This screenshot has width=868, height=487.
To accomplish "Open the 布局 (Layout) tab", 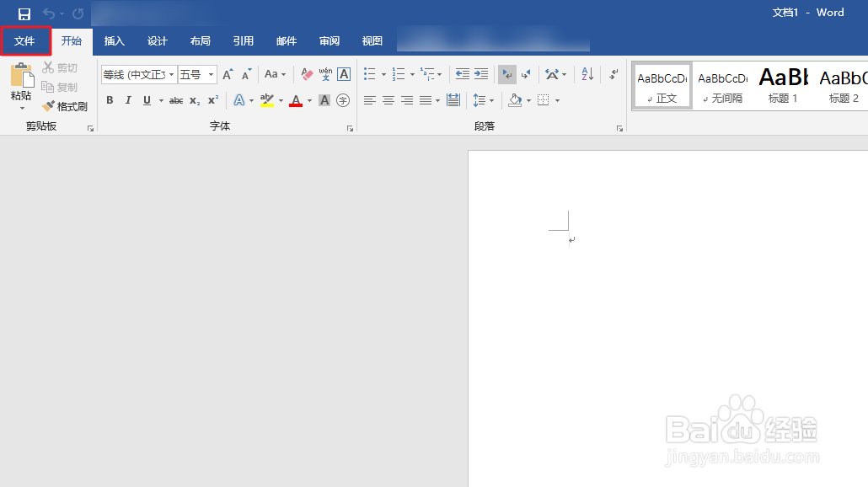I will [200, 41].
